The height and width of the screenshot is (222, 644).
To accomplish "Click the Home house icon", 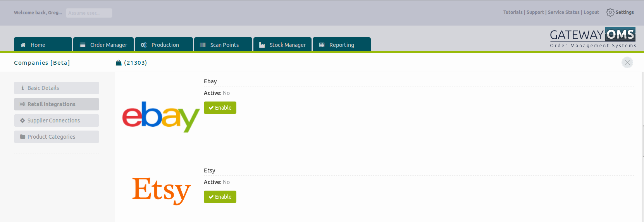I will tap(23, 45).
